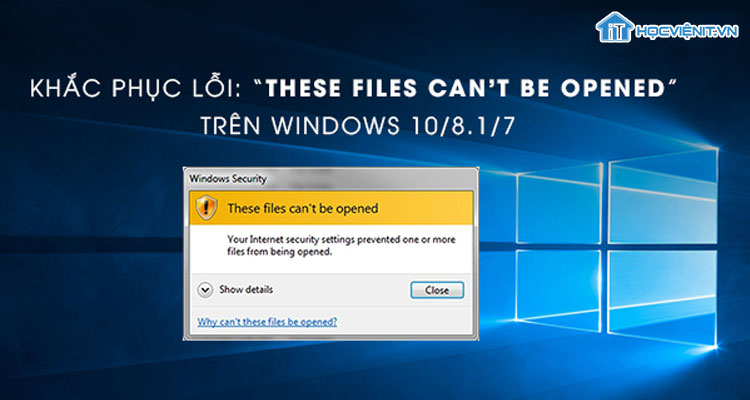
Task: Click the HocvienIT house logo icon
Action: coord(615,27)
